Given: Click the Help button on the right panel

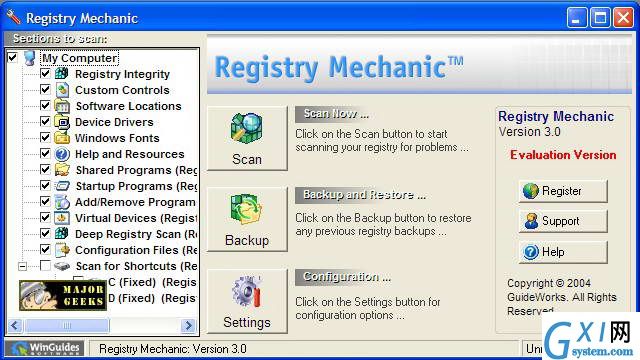Looking at the screenshot, I should tap(563, 252).
